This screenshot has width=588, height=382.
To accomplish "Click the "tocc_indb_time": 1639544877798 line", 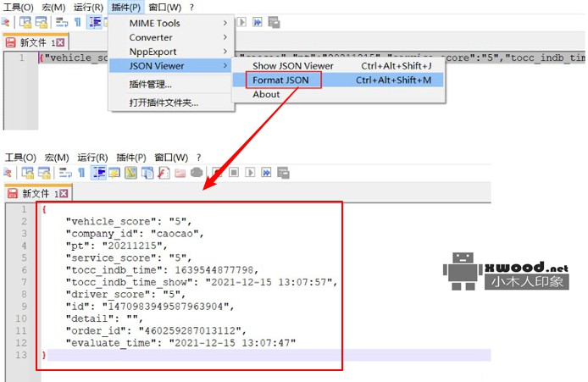I will (x=162, y=270).
